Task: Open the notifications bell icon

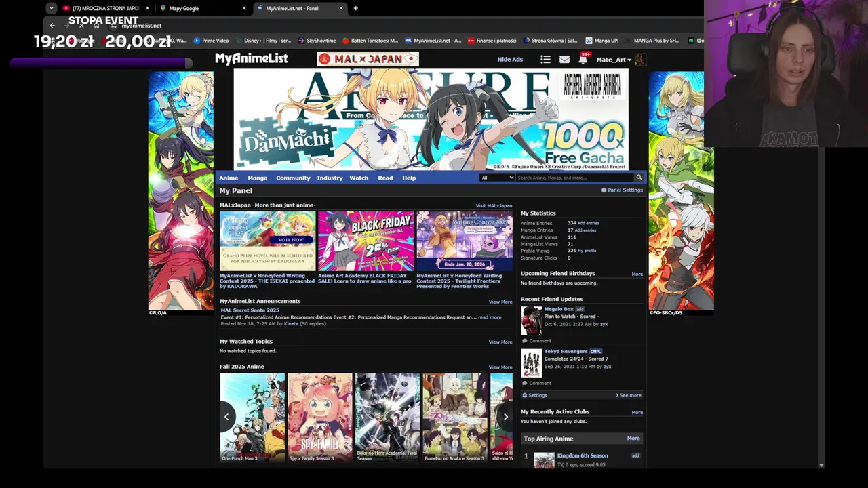Action: (583, 60)
